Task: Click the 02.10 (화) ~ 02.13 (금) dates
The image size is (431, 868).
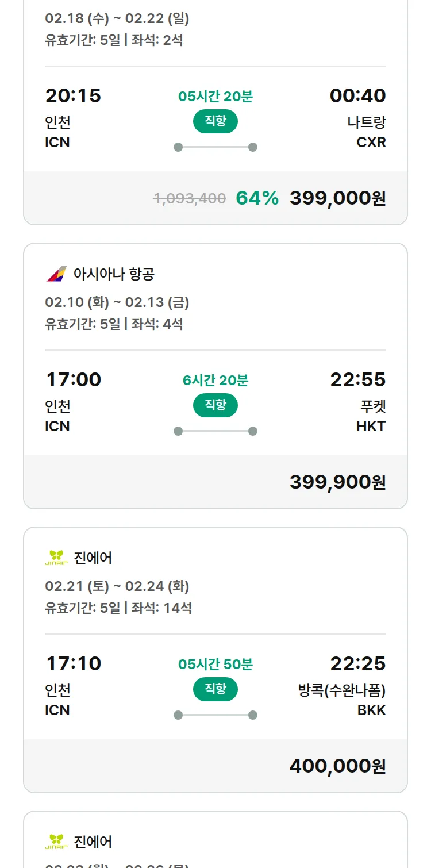Action: pos(117,302)
